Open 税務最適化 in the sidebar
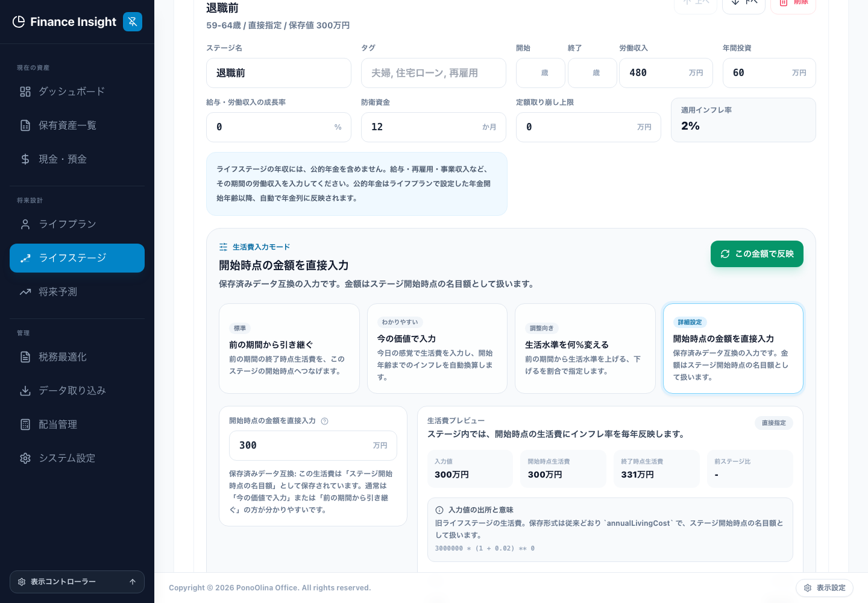This screenshot has width=868, height=603. pos(77,357)
